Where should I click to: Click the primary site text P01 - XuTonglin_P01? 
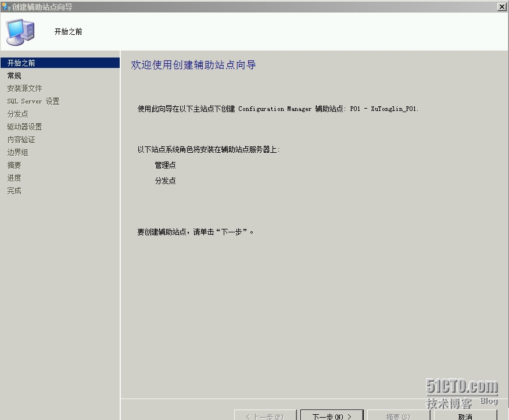384,109
